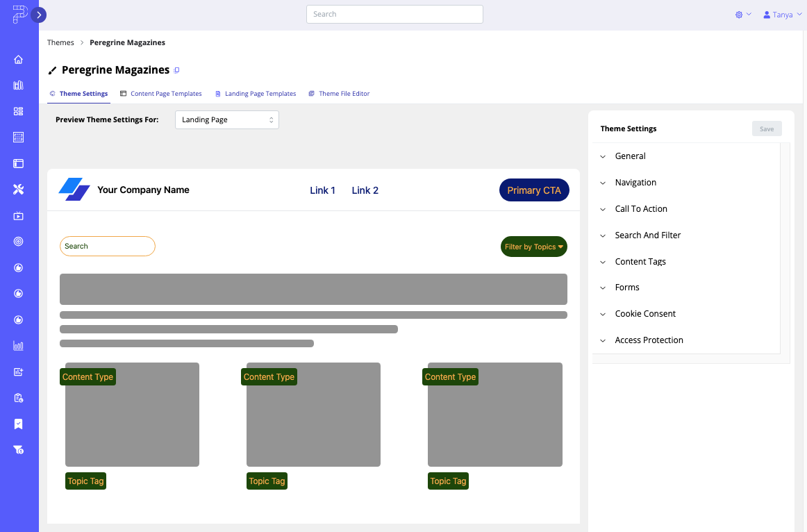Open the Preview Theme Settings For dropdown

226,119
